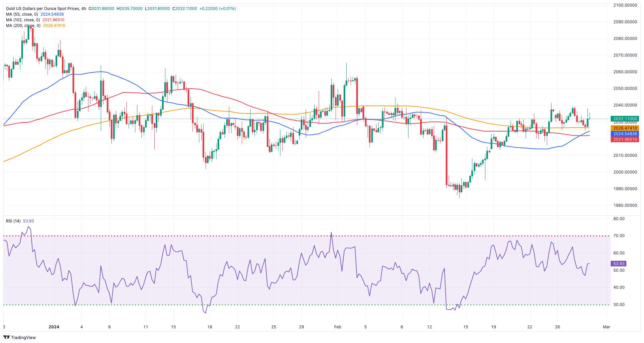644x343 pixels.
Task: Click the L2031.80000 low value
Action: [157, 9]
